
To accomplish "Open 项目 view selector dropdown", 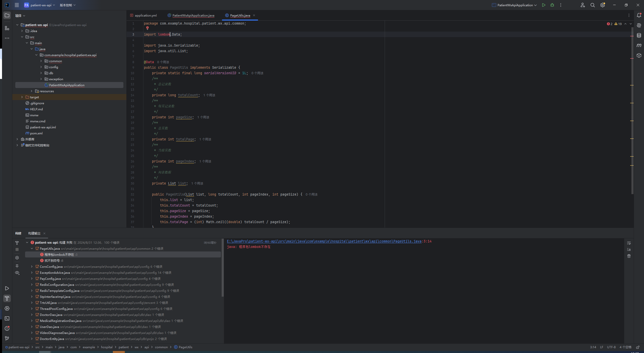I will 20,16.
